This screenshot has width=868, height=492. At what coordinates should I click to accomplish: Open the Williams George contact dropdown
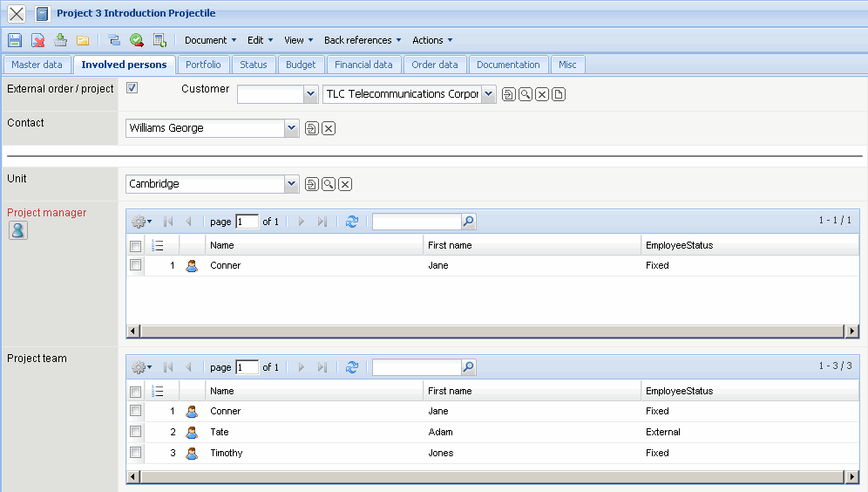(291, 128)
